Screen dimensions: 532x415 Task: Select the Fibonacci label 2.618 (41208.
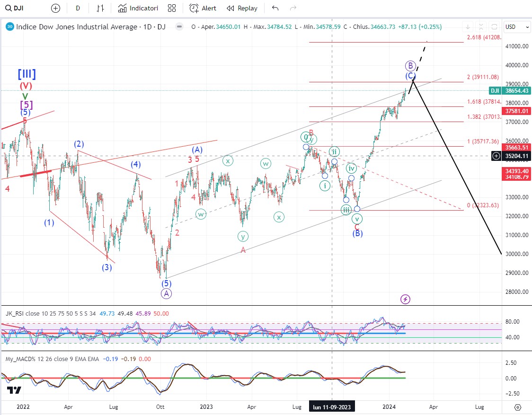pyautogui.click(x=484, y=37)
